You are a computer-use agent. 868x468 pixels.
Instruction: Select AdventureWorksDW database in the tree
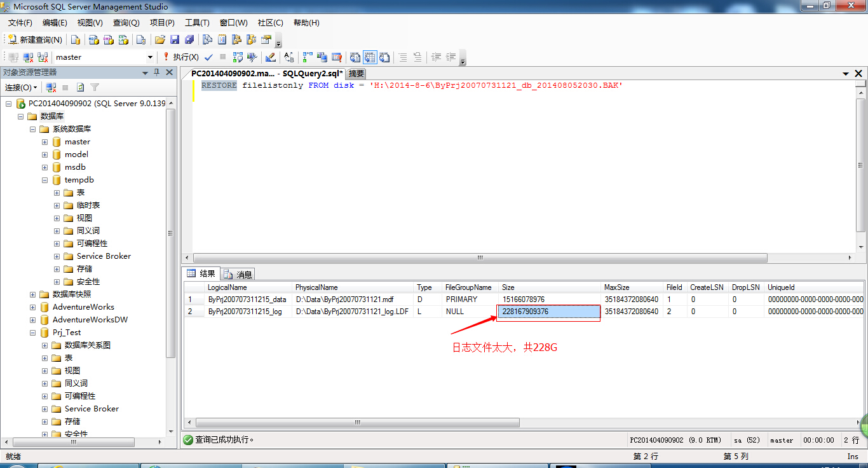point(90,320)
